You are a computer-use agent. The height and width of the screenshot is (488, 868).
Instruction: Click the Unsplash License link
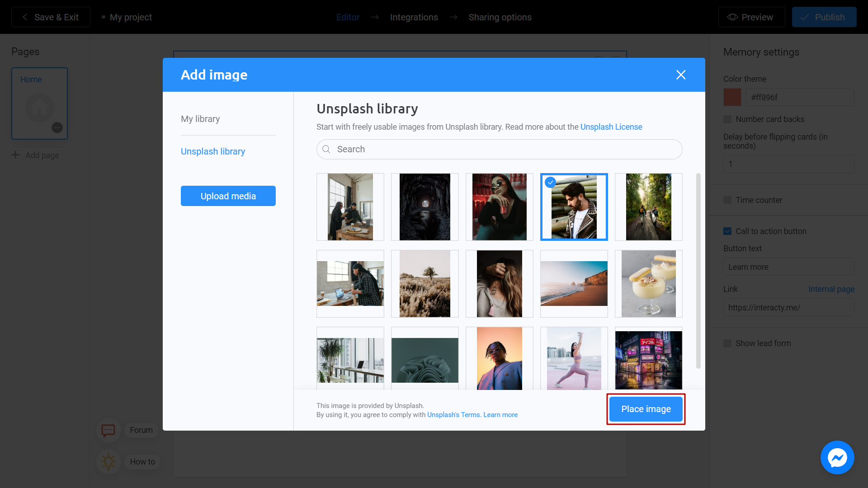tap(611, 127)
